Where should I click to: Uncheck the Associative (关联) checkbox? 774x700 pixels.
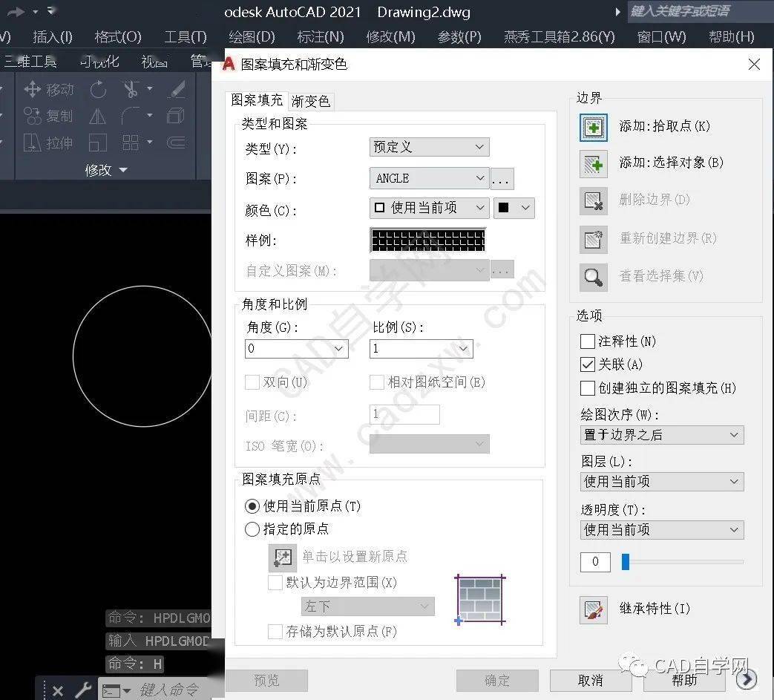coord(587,364)
